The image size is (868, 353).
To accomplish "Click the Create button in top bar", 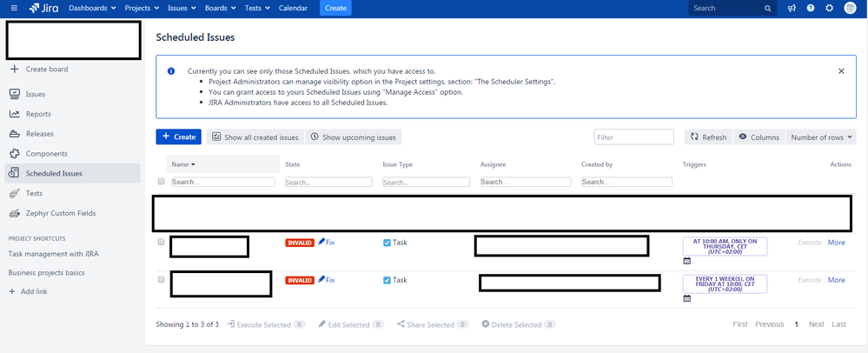I will (x=335, y=9).
